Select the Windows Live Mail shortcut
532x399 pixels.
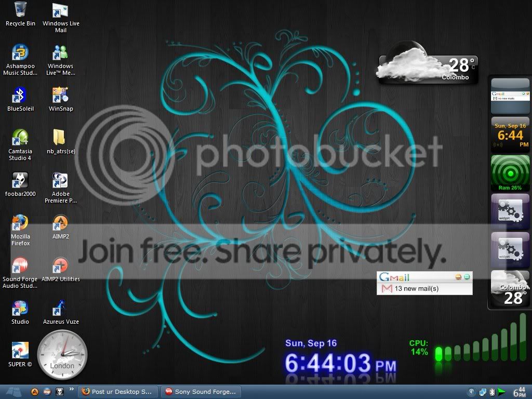tap(61, 17)
